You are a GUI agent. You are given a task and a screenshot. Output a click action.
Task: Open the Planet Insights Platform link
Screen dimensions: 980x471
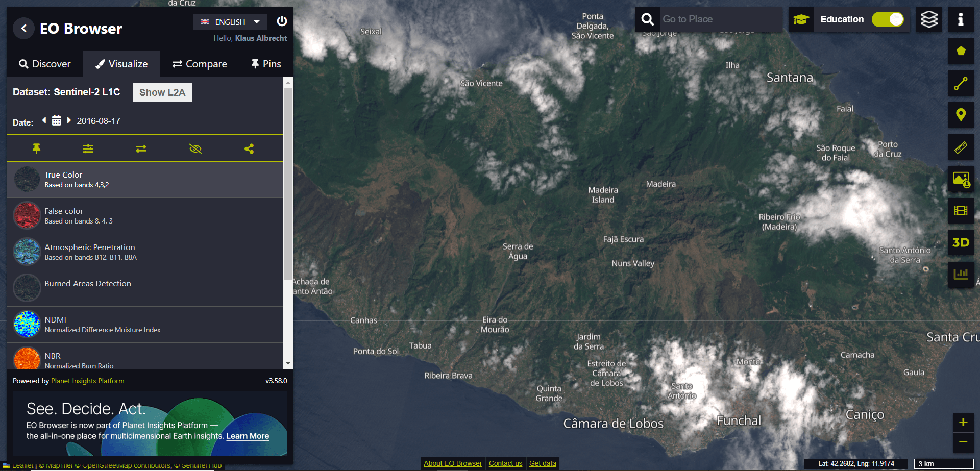tap(87, 381)
